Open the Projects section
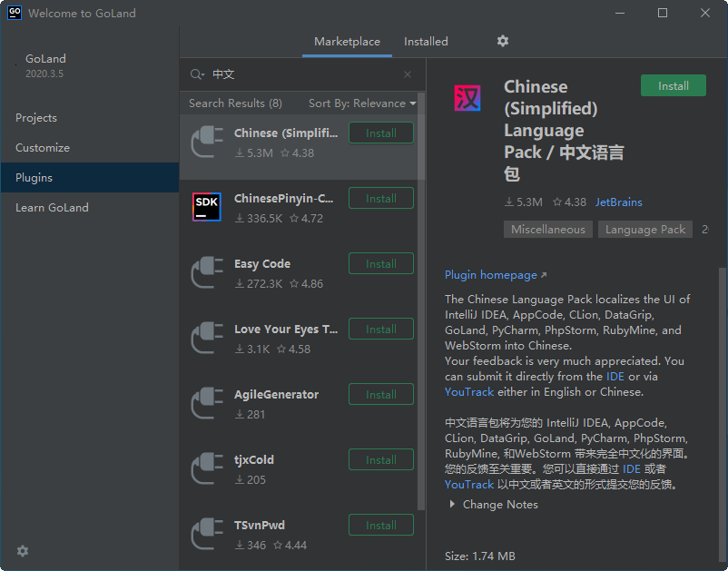This screenshot has width=728, height=571. tap(90, 117)
